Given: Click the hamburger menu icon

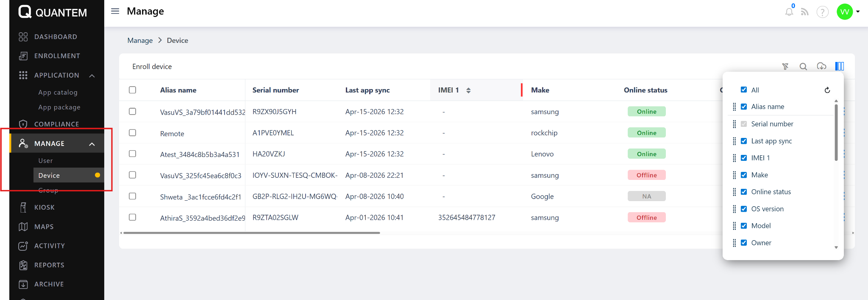Looking at the screenshot, I should click(x=115, y=11).
